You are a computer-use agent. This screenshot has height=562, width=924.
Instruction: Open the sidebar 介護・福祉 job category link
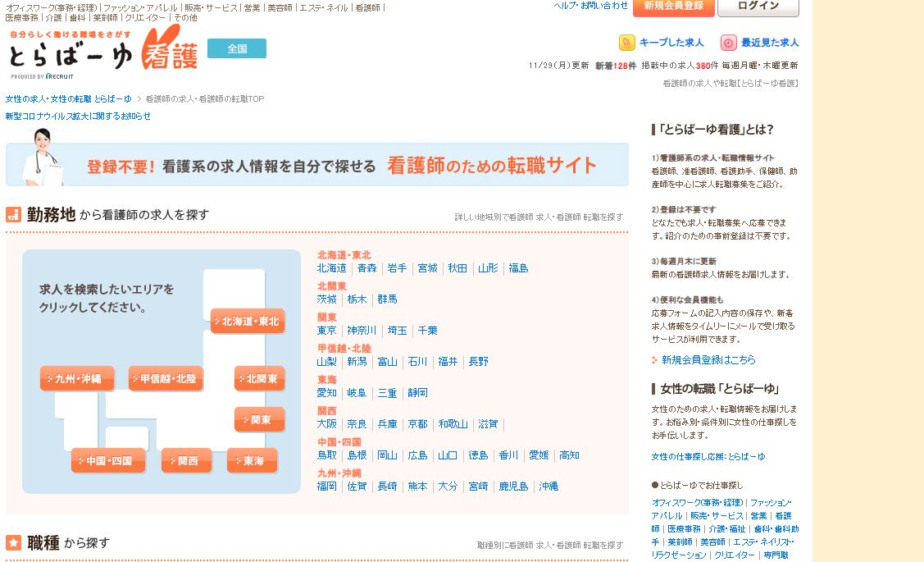pyautogui.click(x=728, y=529)
